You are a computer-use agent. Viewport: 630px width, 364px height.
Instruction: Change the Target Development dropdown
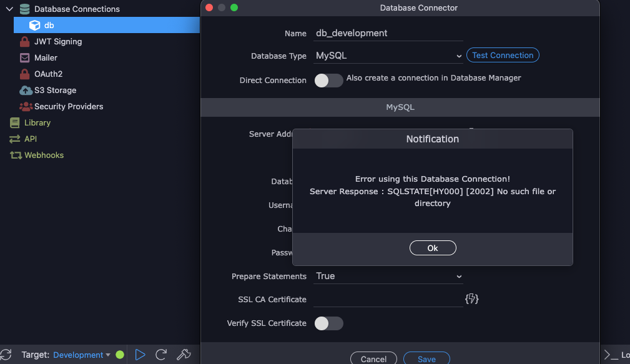coord(81,355)
